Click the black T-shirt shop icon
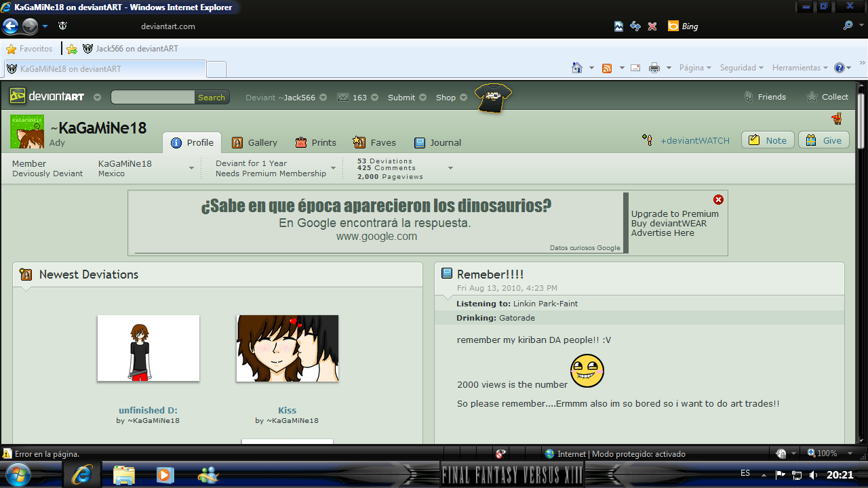The image size is (868, 488). click(x=492, y=98)
